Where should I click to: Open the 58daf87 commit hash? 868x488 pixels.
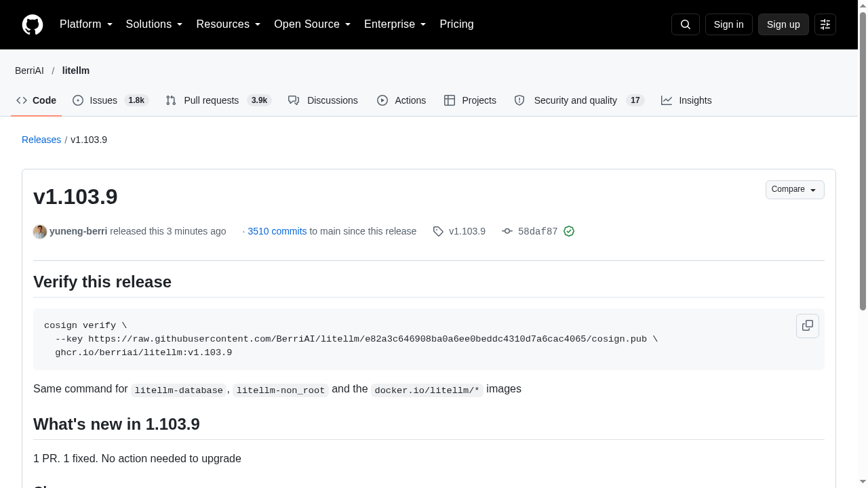coord(538,231)
